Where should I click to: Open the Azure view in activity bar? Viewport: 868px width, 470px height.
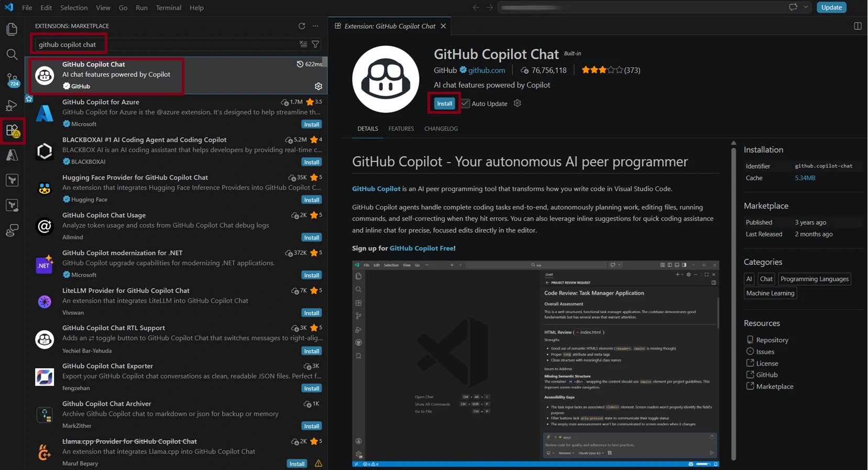pos(12,155)
